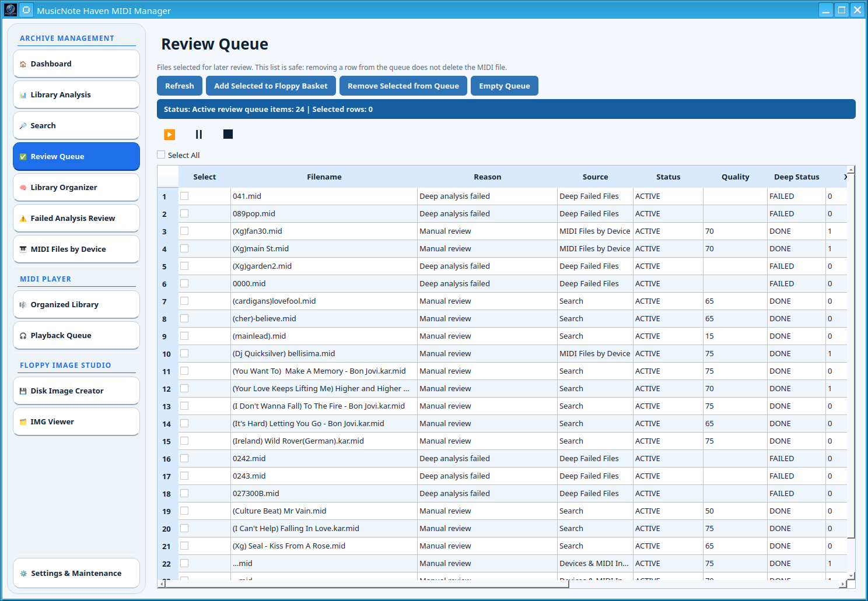Click Remove Selected from Queue
The height and width of the screenshot is (601, 868).
403,86
